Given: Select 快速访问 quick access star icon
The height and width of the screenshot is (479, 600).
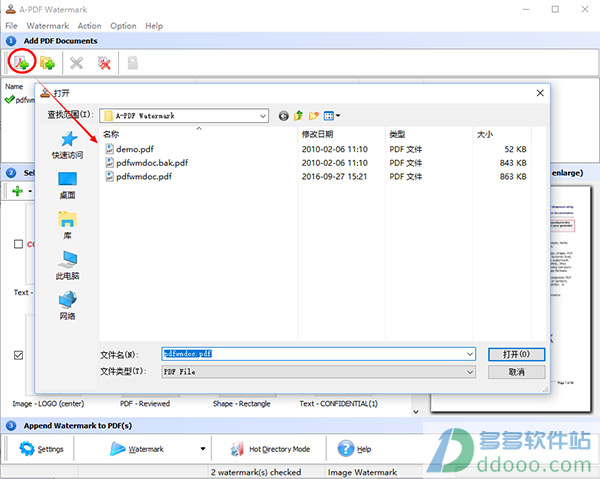Looking at the screenshot, I should point(68,138).
